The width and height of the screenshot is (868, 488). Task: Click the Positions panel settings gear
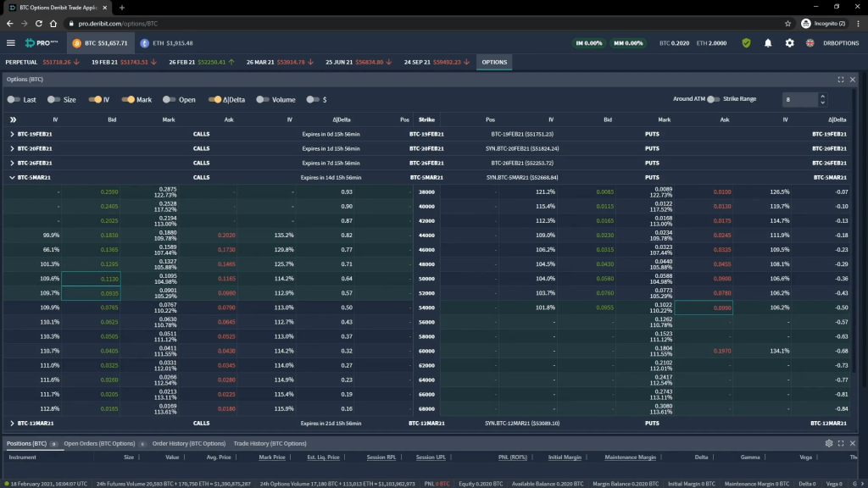[x=829, y=443]
